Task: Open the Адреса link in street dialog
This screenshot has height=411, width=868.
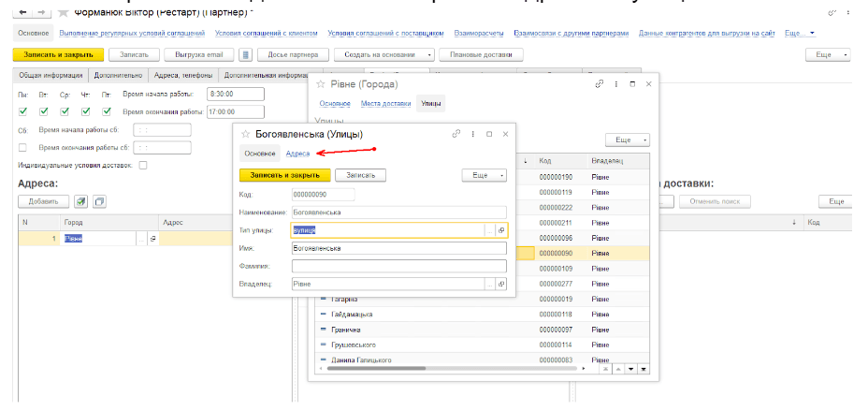Action: pos(297,154)
